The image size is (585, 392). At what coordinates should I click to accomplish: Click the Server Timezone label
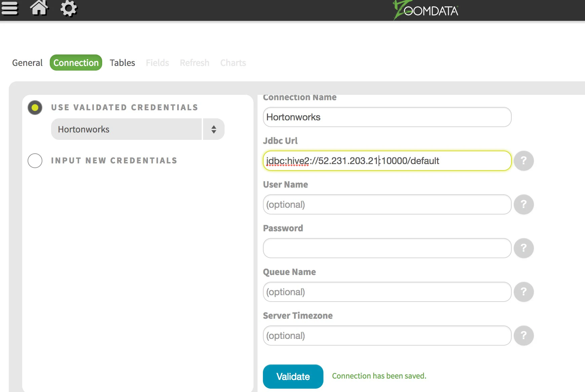pyautogui.click(x=298, y=316)
